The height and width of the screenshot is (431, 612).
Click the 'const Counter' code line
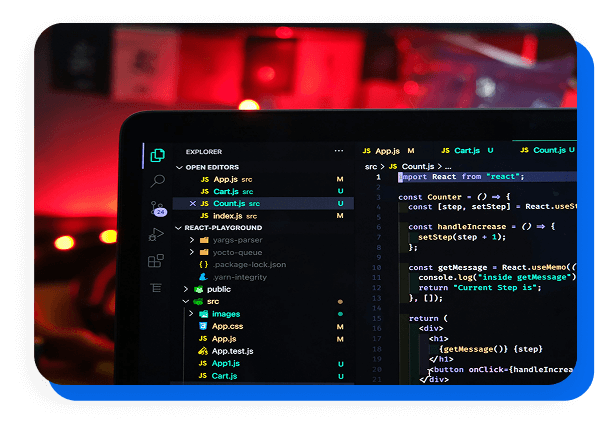pyautogui.click(x=454, y=197)
